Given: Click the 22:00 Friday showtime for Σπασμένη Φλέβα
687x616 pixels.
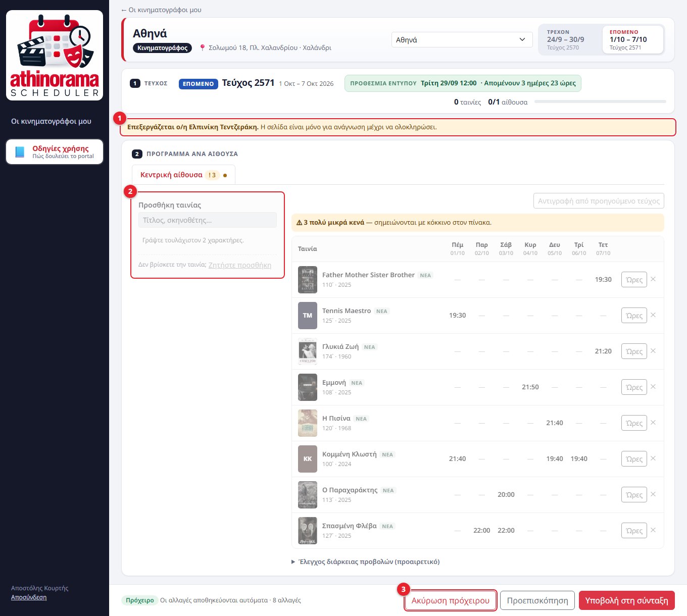Looking at the screenshot, I should [482, 531].
